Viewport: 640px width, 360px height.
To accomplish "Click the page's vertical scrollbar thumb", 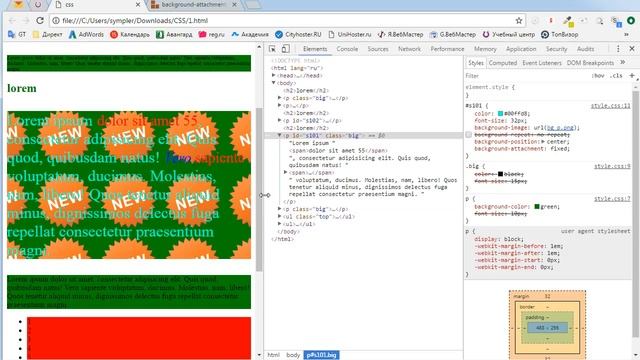I will click(x=259, y=190).
